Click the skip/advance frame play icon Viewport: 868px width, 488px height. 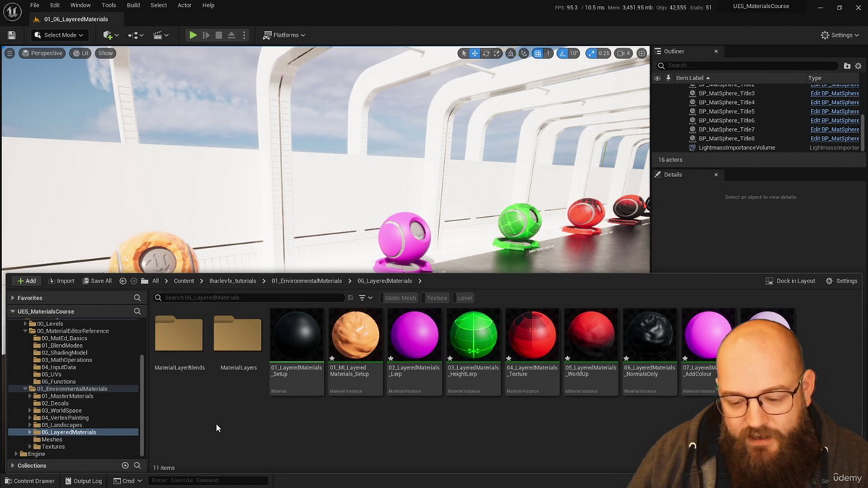pos(206,35)
